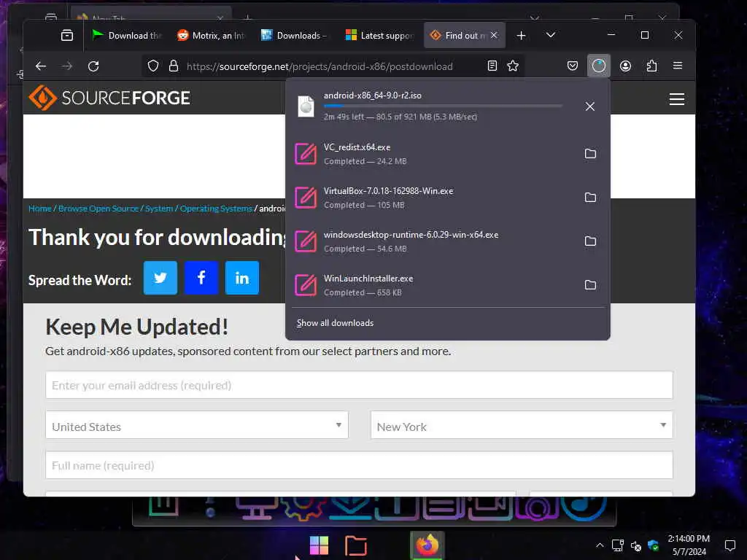This screenshot has height=560, width=747.
Task: Cancel the android-x86_64-9.0-r2.iso download
Action: coord(589,106)
